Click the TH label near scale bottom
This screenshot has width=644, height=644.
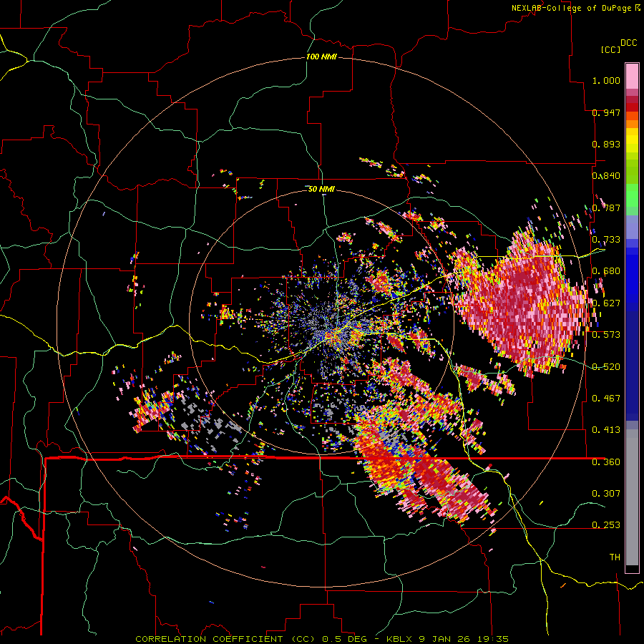pos(615,557)
